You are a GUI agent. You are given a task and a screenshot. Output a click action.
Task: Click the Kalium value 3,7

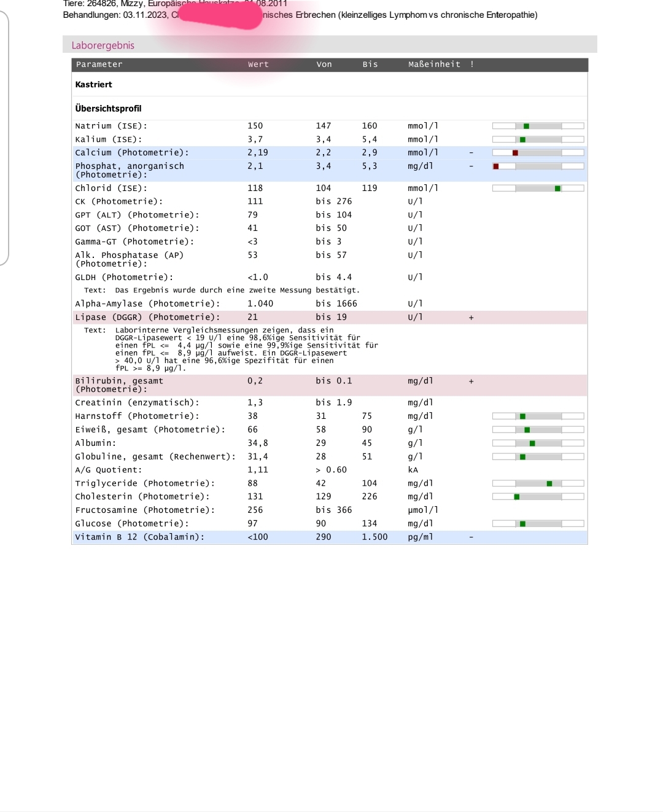[255, 139]
